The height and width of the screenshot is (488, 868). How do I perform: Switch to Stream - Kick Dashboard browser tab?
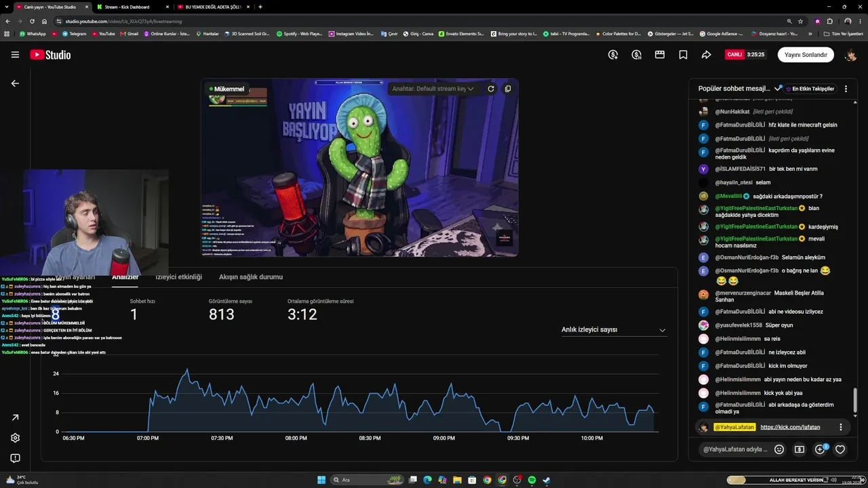131,7
